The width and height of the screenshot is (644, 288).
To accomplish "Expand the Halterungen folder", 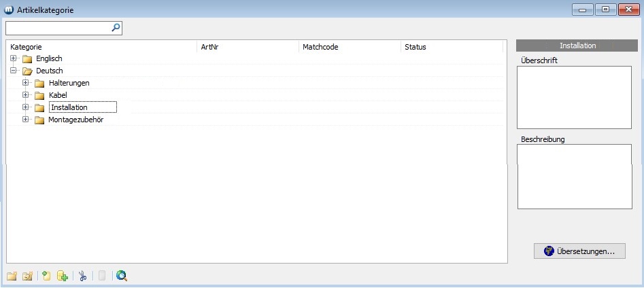I will click(26, 82).
